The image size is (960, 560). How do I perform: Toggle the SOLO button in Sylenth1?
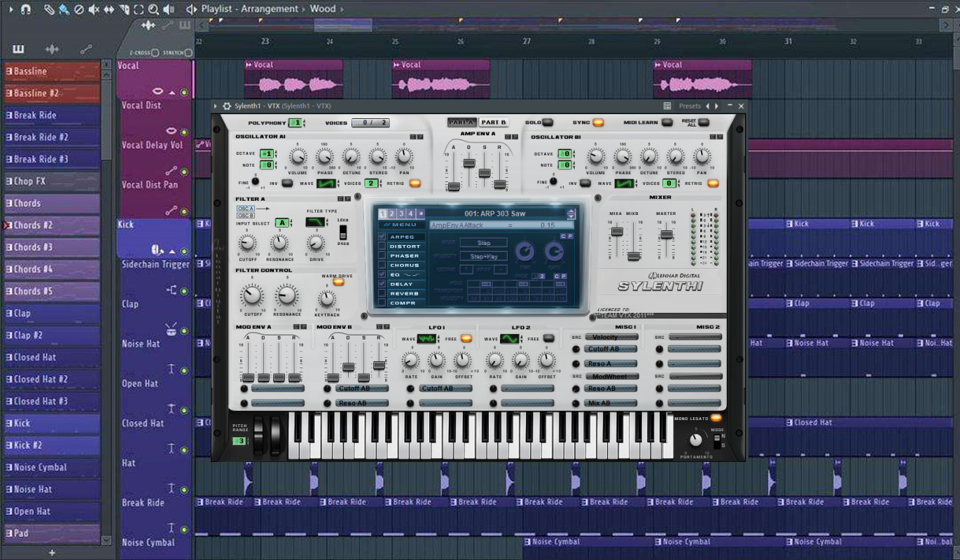point(548,122)
